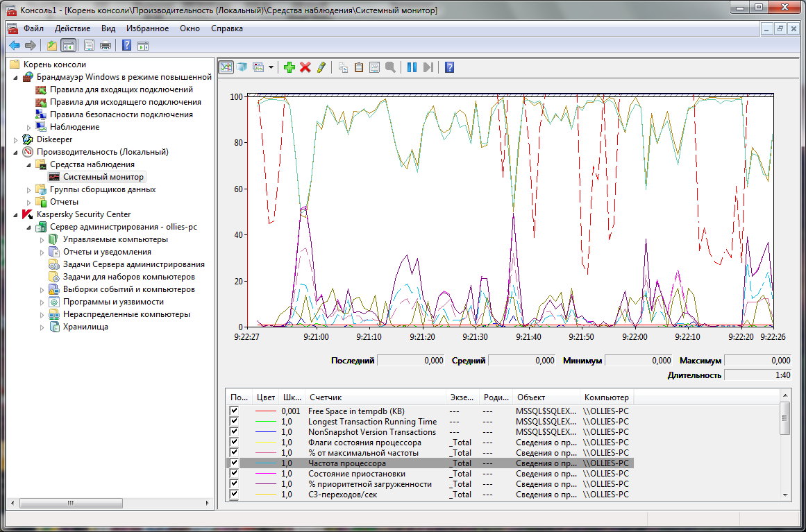Uncheck the Free Space in tempdb counter
The height and width of the screenshot is (532, 806).
[234, 411]
